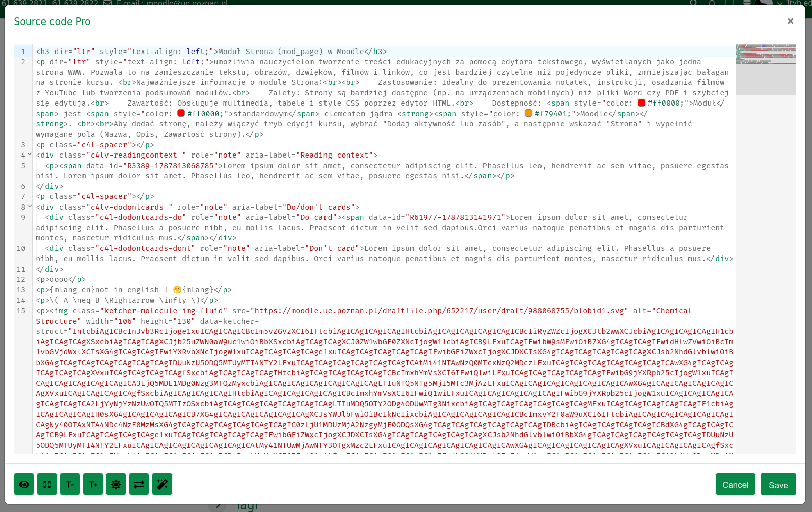Click width value "106" on line 15

125,321
